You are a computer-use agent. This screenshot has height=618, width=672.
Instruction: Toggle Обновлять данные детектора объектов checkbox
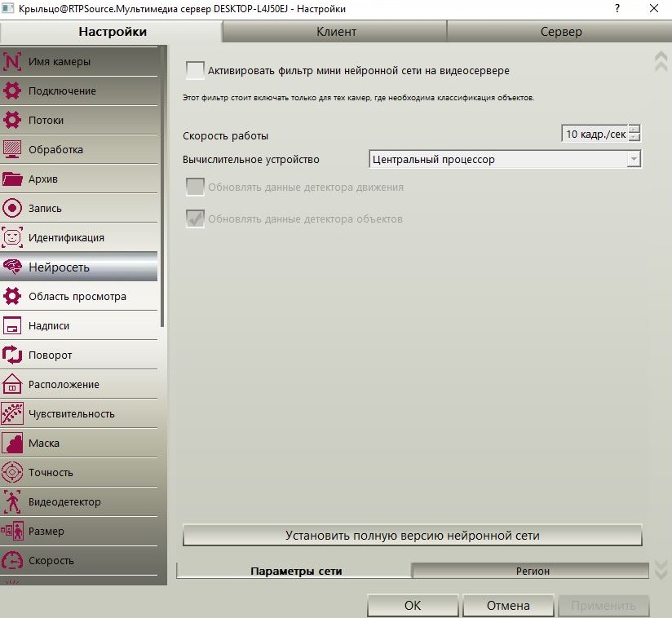[195, 219]
